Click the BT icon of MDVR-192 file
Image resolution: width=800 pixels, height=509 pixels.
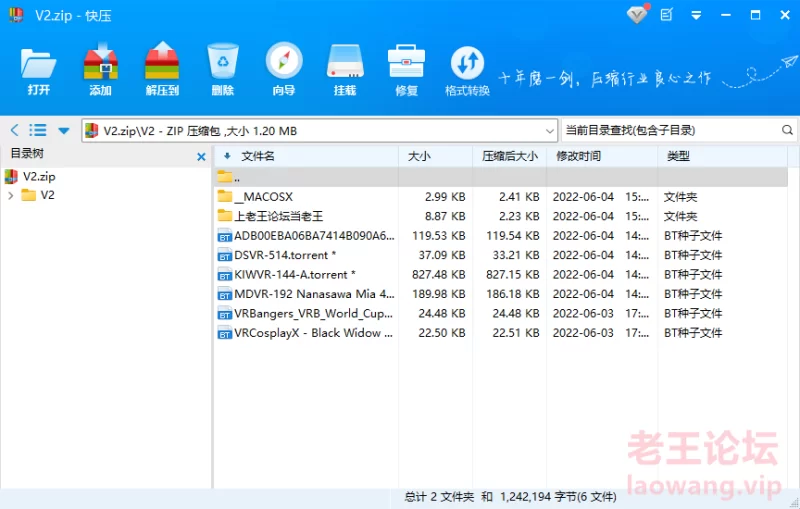click(x=224, y=294)
